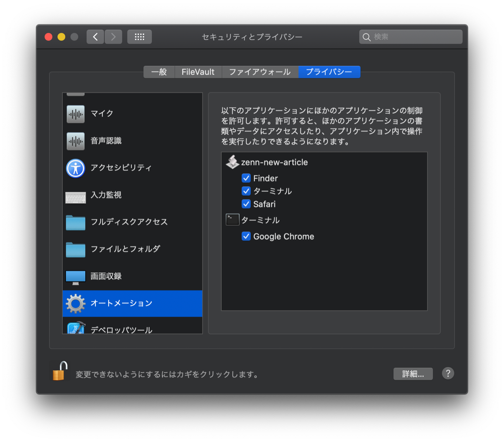Click the speech recognition (音声認識) icon
Screen dimensions: 504x442
76,141
